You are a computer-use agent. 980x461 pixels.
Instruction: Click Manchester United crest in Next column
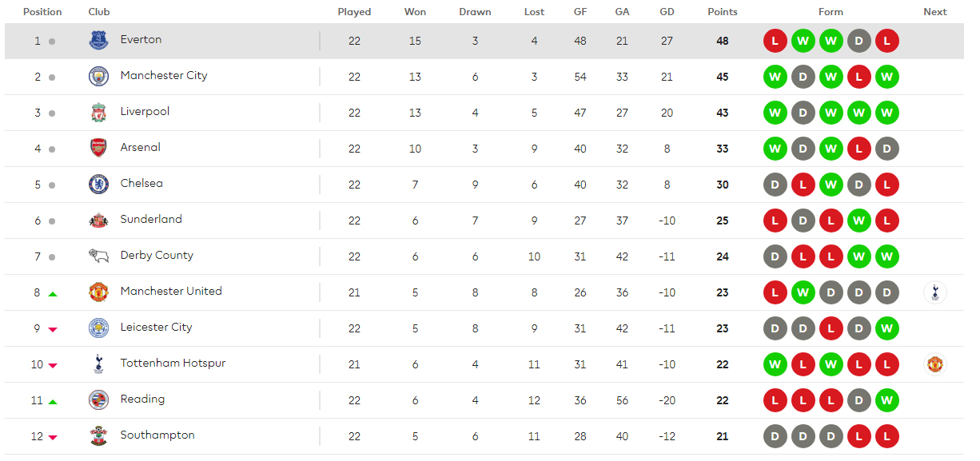(934, 364)
